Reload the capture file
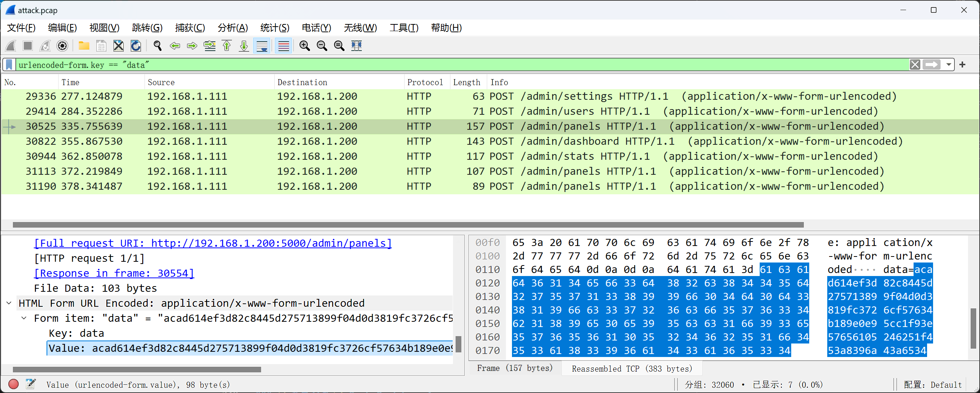This screenshot has height=393, width=980. coord(136,46)
